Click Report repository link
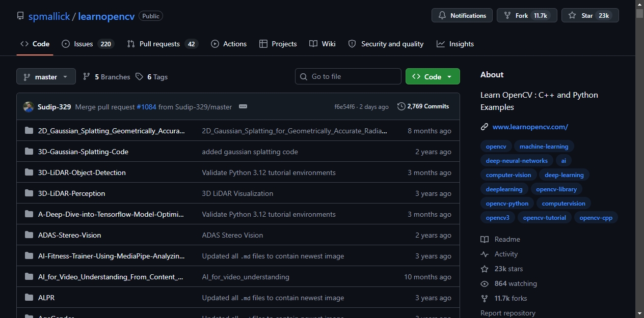Image resolution: width=644 pixels, height=318 pixels. click(x=508, y=313)
